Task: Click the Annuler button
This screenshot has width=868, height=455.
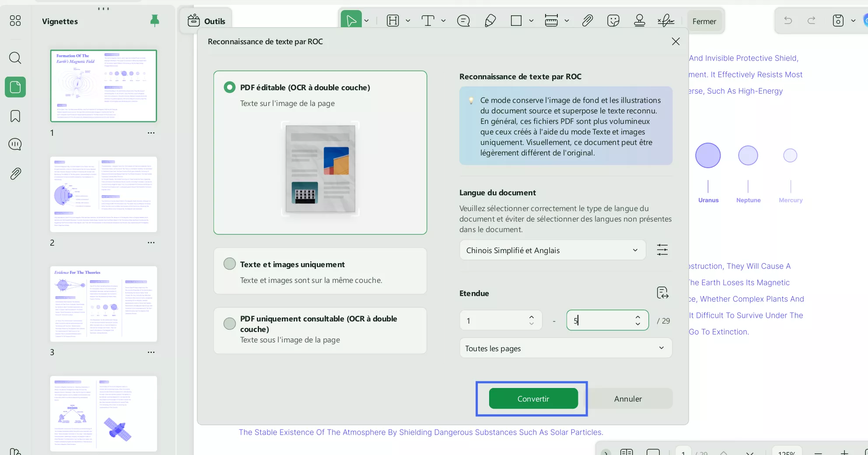Action: [628, 399]
